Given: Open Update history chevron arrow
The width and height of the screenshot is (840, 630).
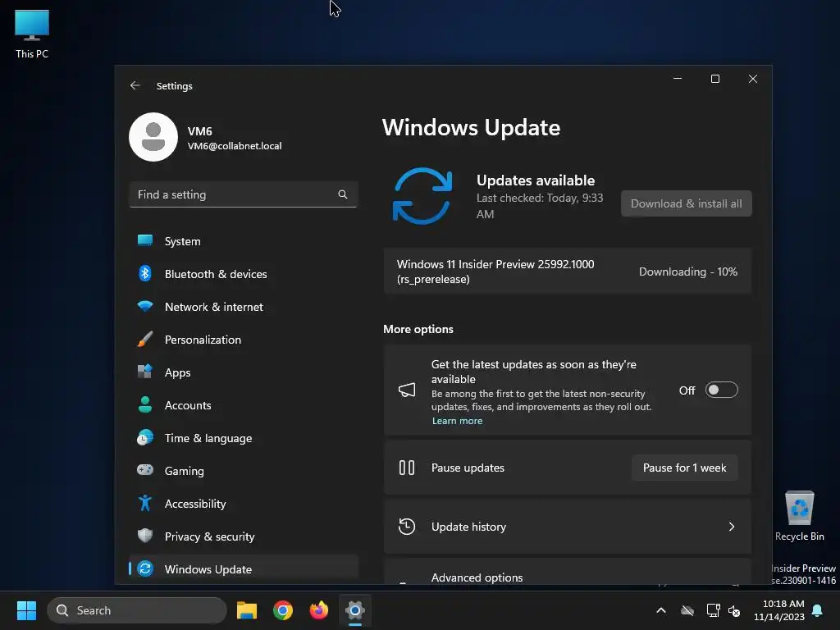Looking at the screenshot, I should point(732,527).
